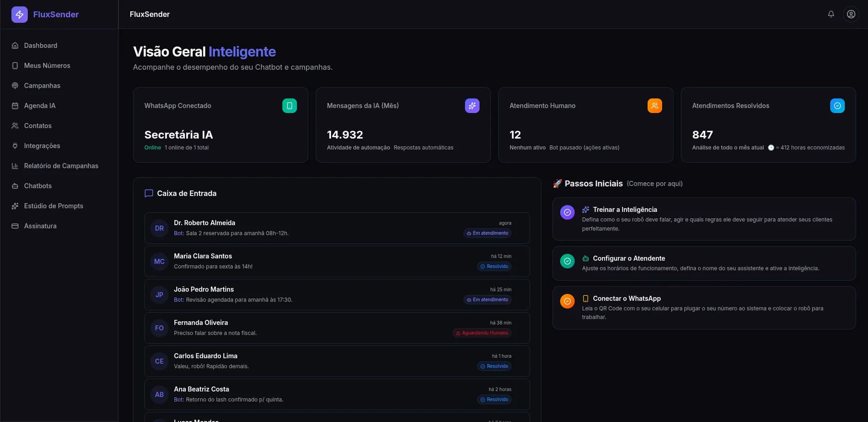Open the Assinatura billing page
The image size is (868, 422).
(40, 226)
